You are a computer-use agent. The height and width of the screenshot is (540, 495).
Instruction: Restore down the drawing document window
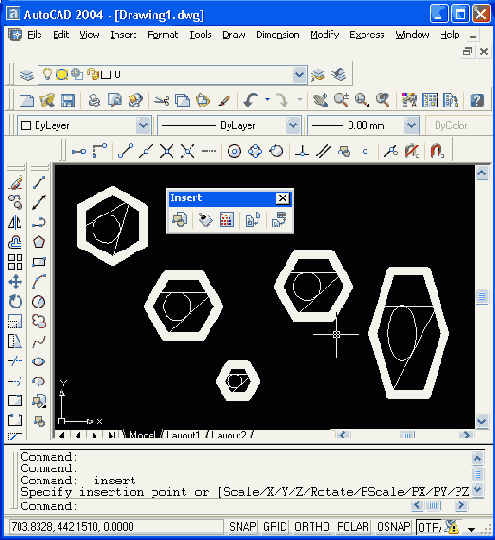(467, 51)
